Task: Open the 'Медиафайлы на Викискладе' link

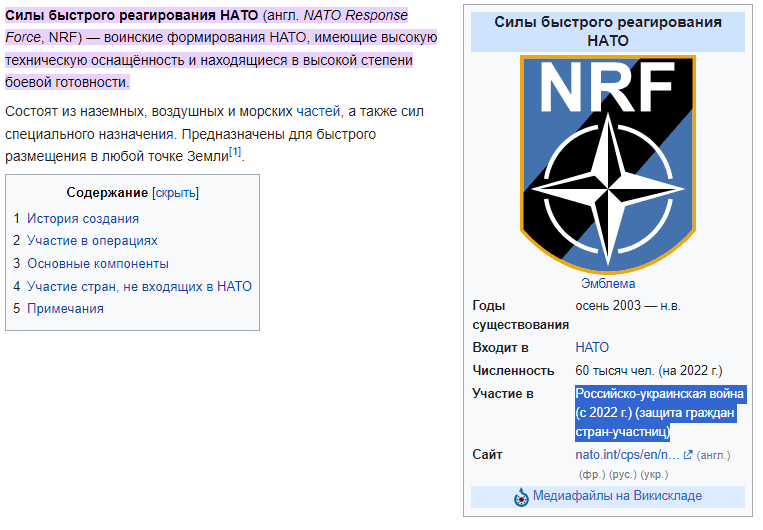Action: (617, 496)
